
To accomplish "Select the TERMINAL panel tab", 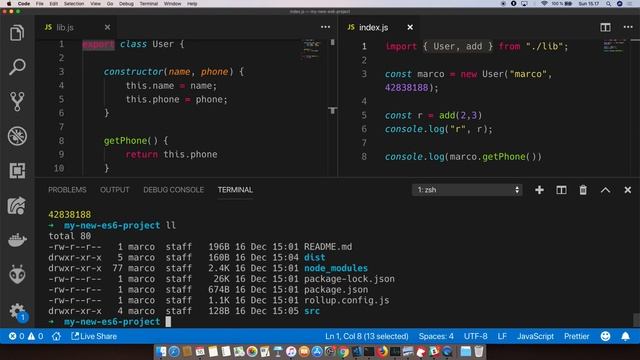I will (235, 190).
